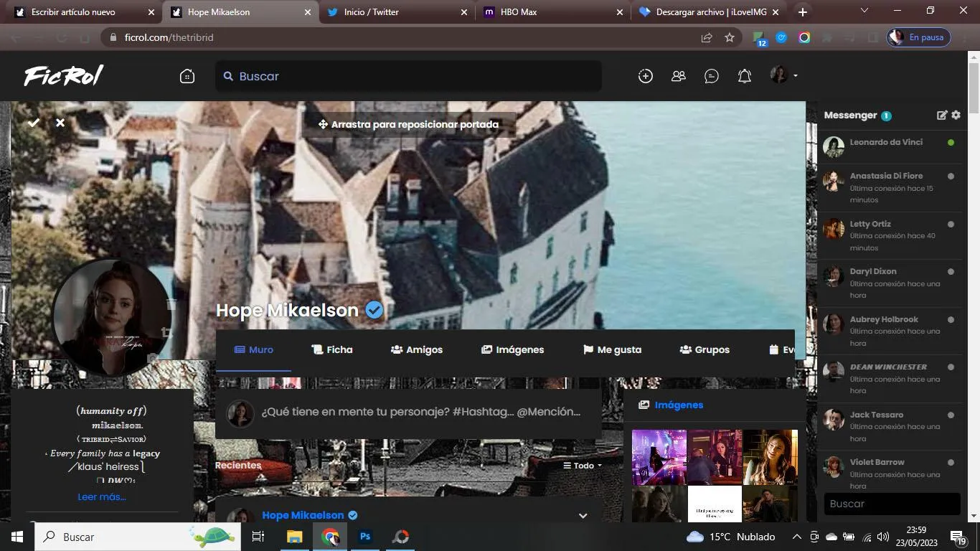Open the notifications bell
Screen dimensions: 980x551
(x=745, y=76)
